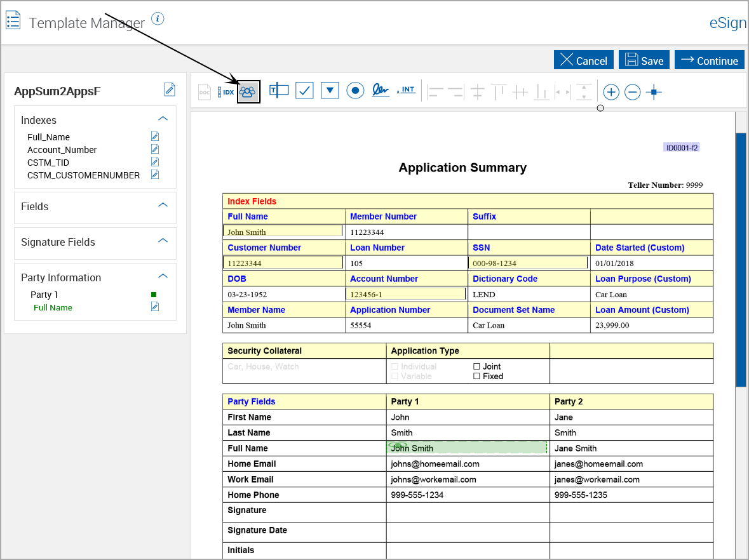This screenshot has height=560, width=749.
Task: Edit the Party 1 Full Name field
Action: coord(155,307)
